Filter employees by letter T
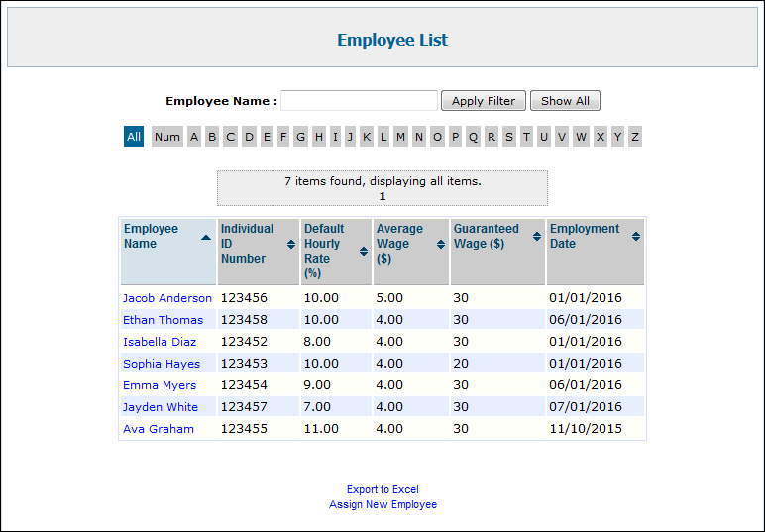Viewport: 765px width, 532px height. pyautogui.click(x=526, y=137)
